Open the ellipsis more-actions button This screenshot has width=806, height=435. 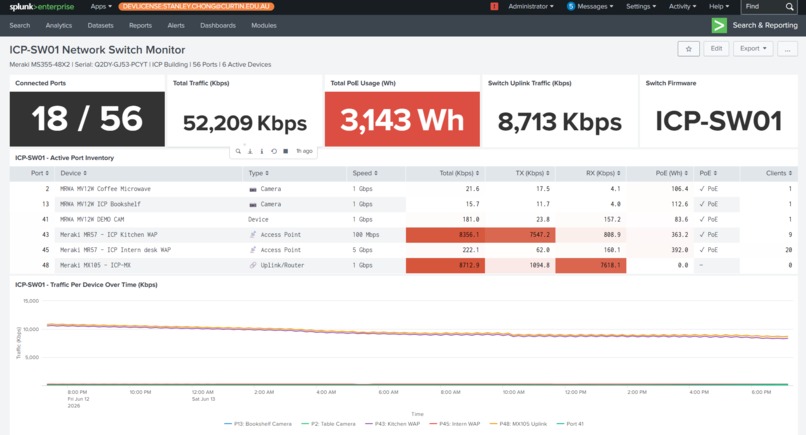787,49
